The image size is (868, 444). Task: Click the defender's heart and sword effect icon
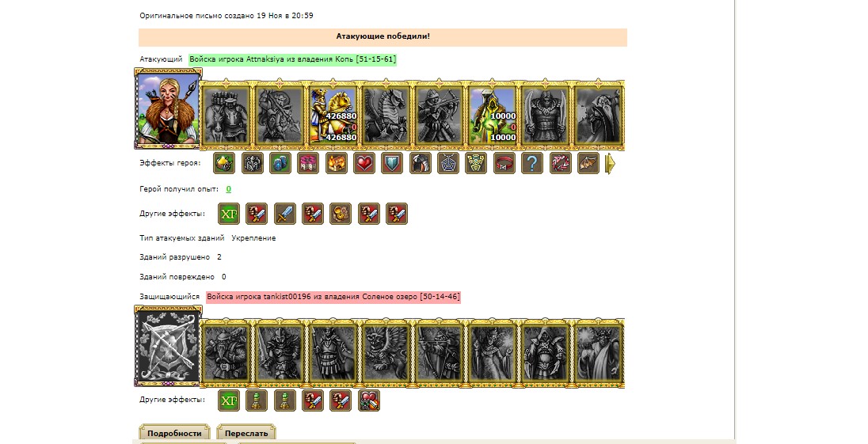(369, 401)
